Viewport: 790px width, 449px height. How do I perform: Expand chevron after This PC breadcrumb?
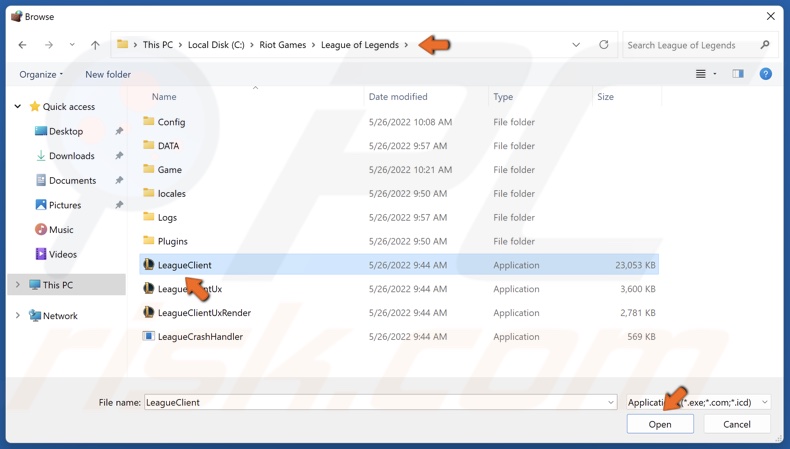(x=180, y=45)
